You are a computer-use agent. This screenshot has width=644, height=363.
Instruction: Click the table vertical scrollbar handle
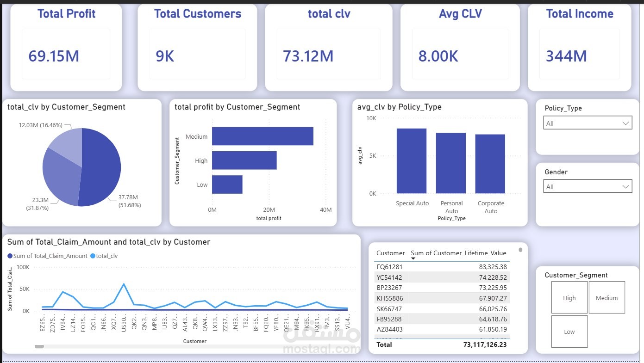[x=520, y=250]
